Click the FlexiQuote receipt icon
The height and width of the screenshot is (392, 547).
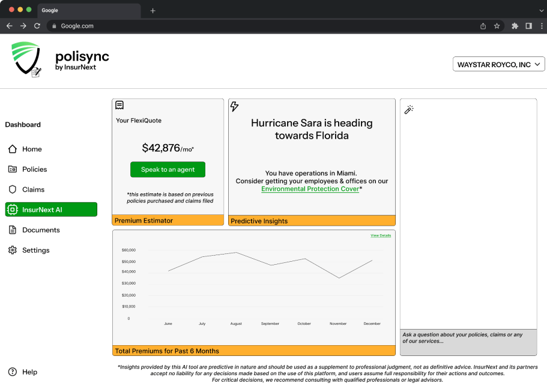point(119,105)
